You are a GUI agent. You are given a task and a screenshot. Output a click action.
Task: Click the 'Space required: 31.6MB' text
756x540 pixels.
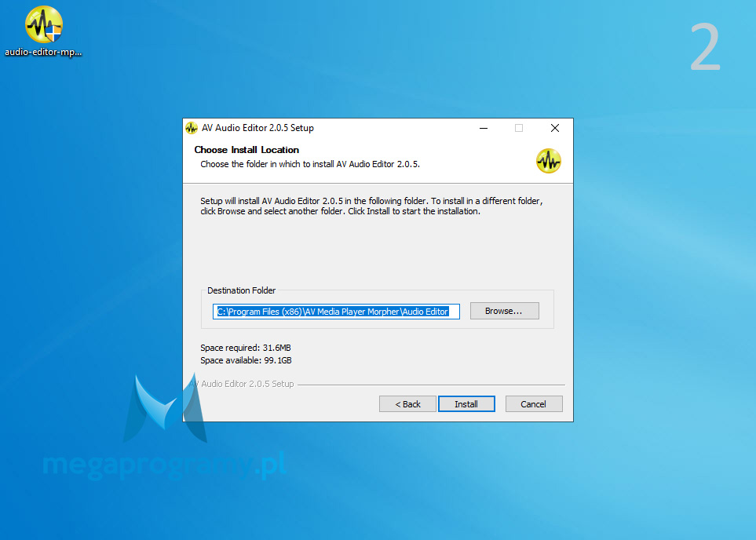point(246,348)
